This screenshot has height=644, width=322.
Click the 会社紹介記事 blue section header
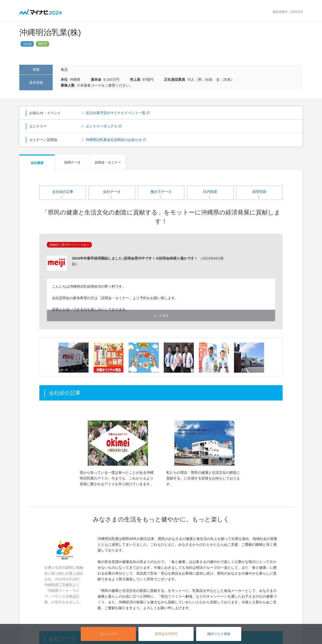pyautogui.click(x=161, y=393)
